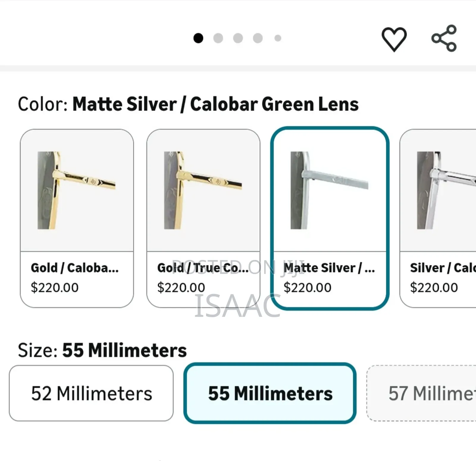This screenshot has width=476, height=461.
Task: Pick the Silver / Calobar variant card
Action: [x=438, y=218]
